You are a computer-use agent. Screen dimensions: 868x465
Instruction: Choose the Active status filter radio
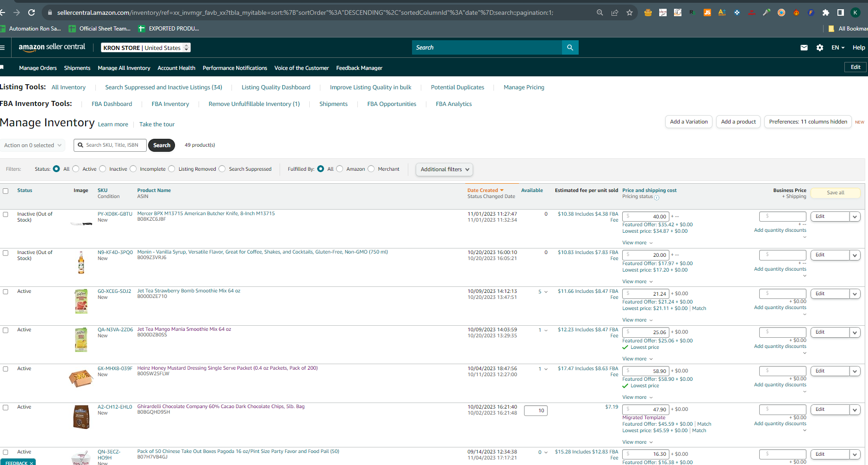[x=76, y=169]
